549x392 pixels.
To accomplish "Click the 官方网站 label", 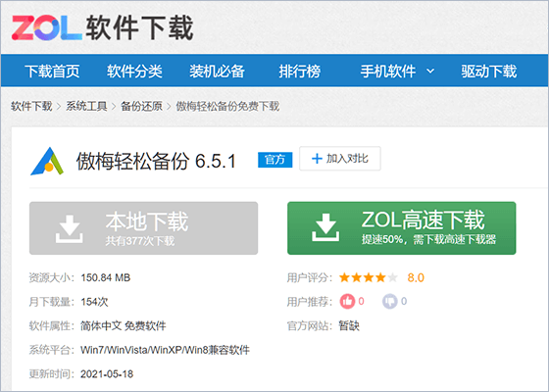I will pos(310,325).
